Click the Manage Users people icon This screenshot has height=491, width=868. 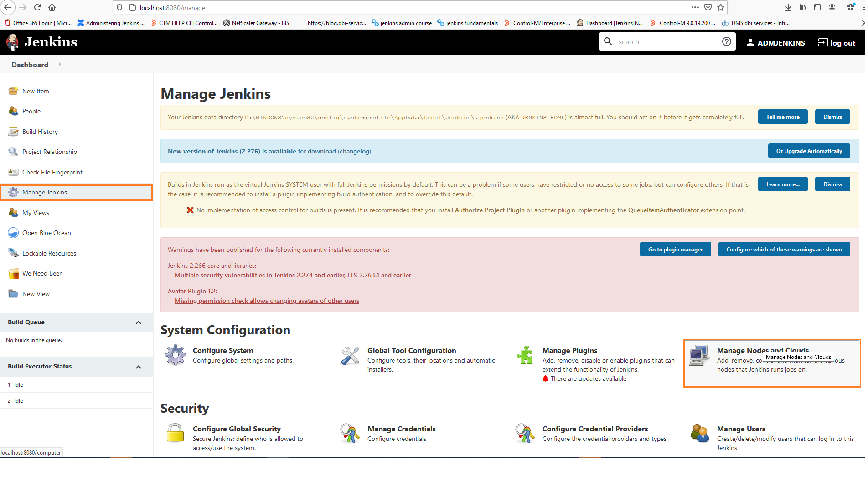pos(700,433)
